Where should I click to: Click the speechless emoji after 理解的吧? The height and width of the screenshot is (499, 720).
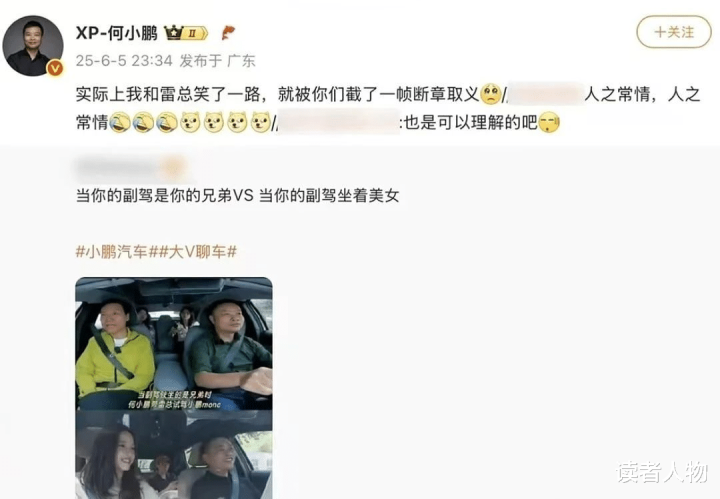coord(549,123)
